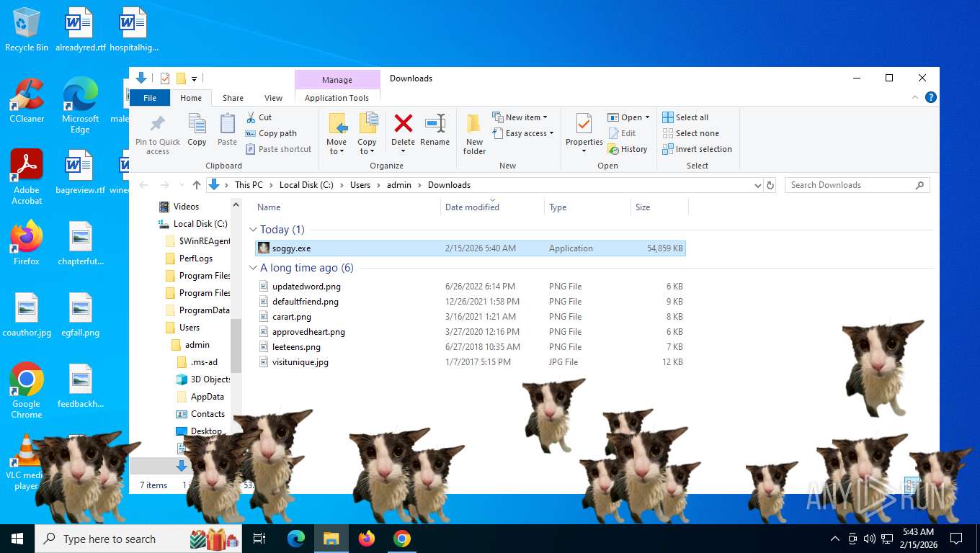
Task: Click the Copy ribbon icon
Action: 197,124
